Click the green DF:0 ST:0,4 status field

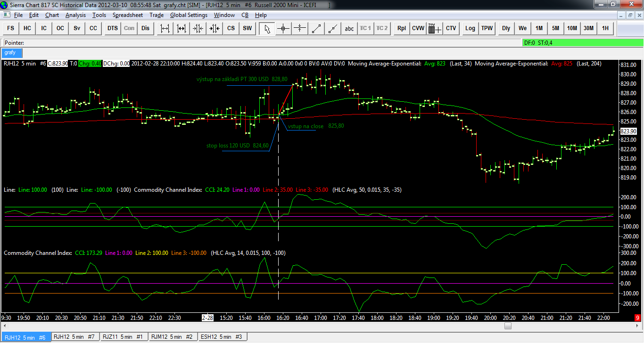(582, 42)
